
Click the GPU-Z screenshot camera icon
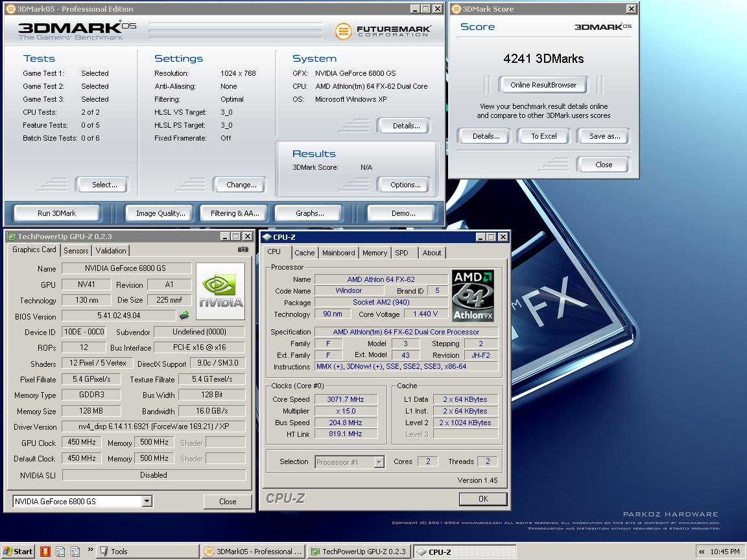243,250
